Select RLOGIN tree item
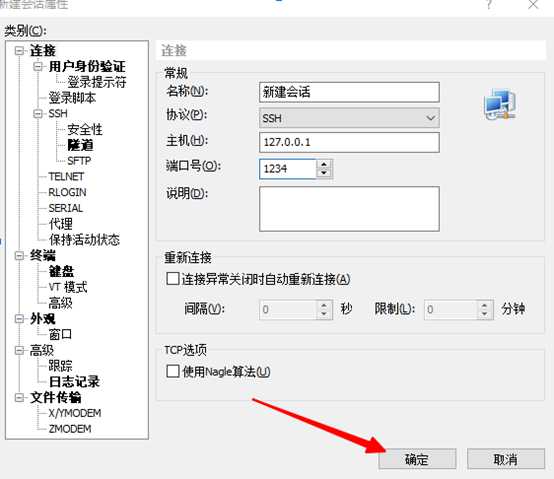This screenshot has width=554, height=479. click(67, 193)
